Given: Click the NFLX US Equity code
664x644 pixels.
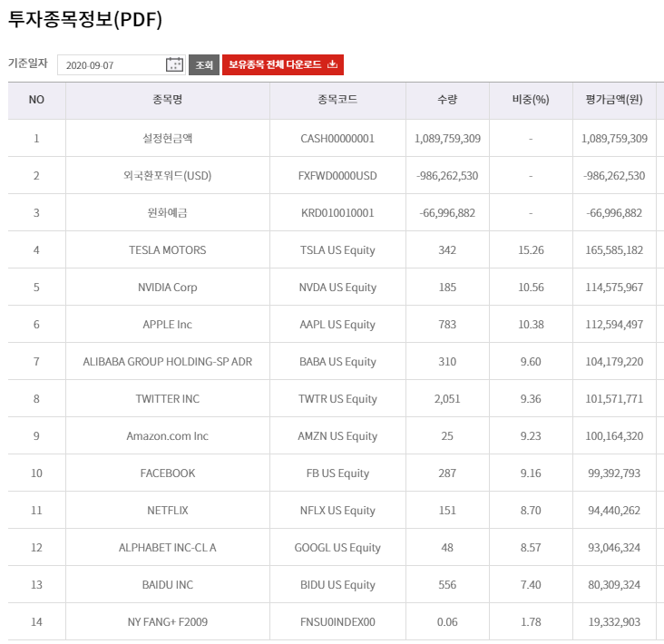Looking at the screenshot, I should coord(337,511).
